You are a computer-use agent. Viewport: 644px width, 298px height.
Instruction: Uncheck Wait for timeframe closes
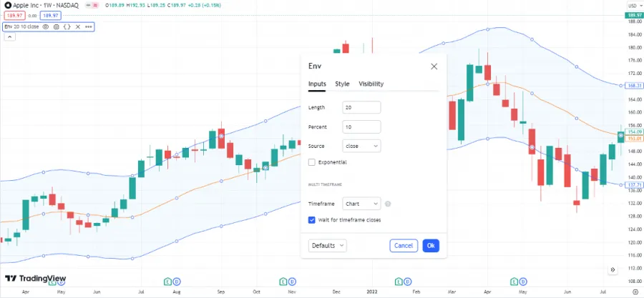point(312,220)
